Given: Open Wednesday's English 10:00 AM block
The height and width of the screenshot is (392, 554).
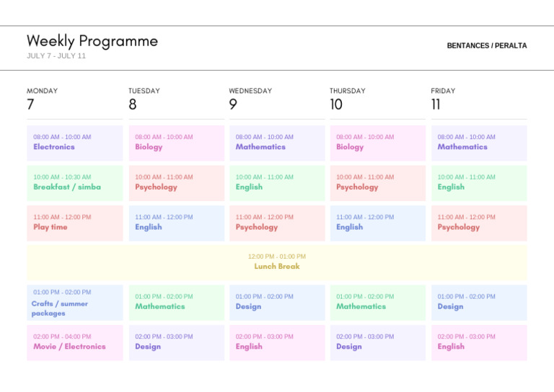Looking at the screenshot, I should tap(277, 183).
